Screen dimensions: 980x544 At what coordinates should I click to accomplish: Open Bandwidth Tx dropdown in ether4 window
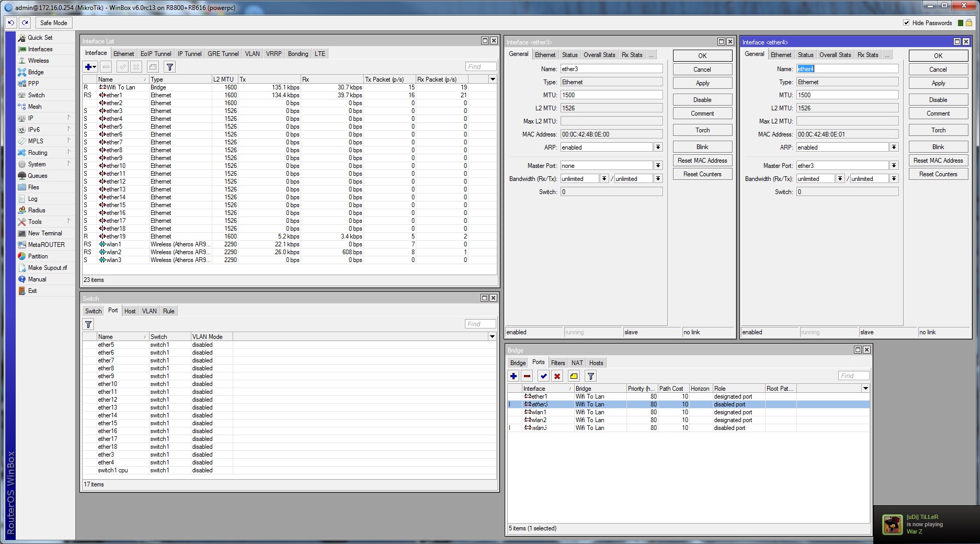[894, 179]
